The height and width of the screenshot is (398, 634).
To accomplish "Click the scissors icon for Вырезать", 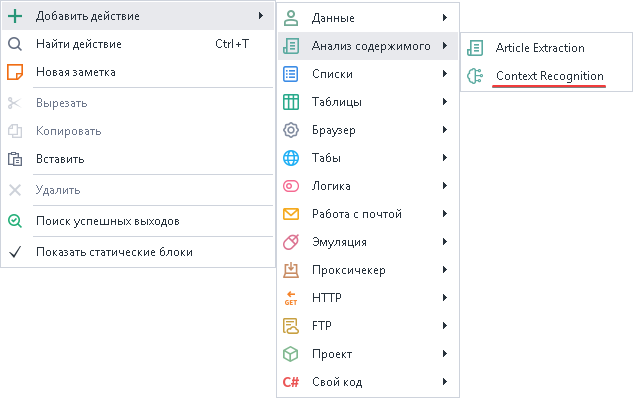I will tap(15, 103).
